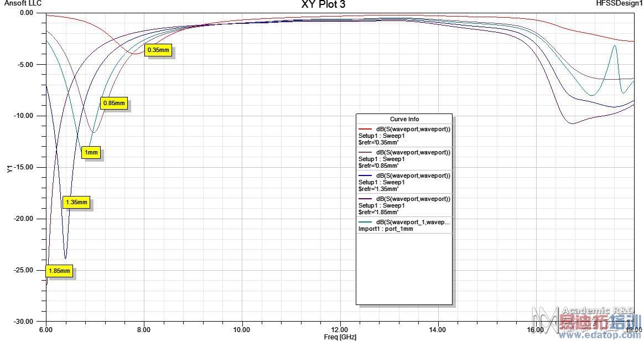Select legend entry Import1 : port_1mm

click(x=404, y=225)
